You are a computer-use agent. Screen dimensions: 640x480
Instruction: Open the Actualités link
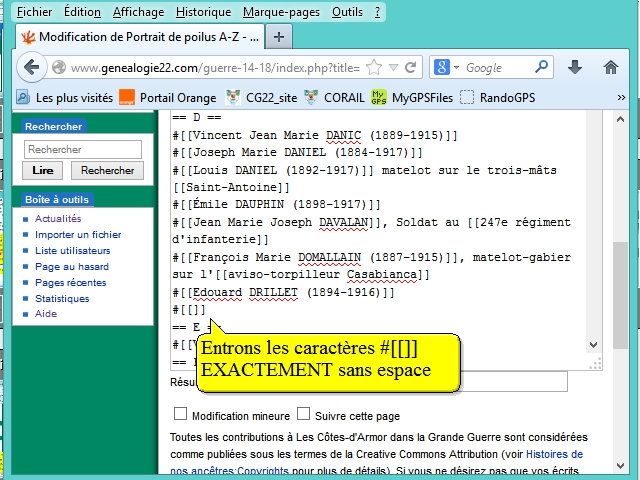pyautogui.click(x=58, y=219)
